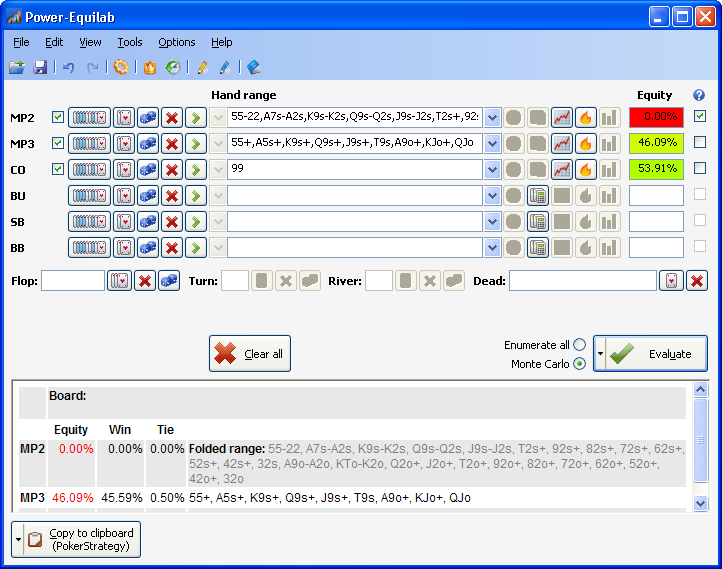Open hand range selector for MP2

89,118
